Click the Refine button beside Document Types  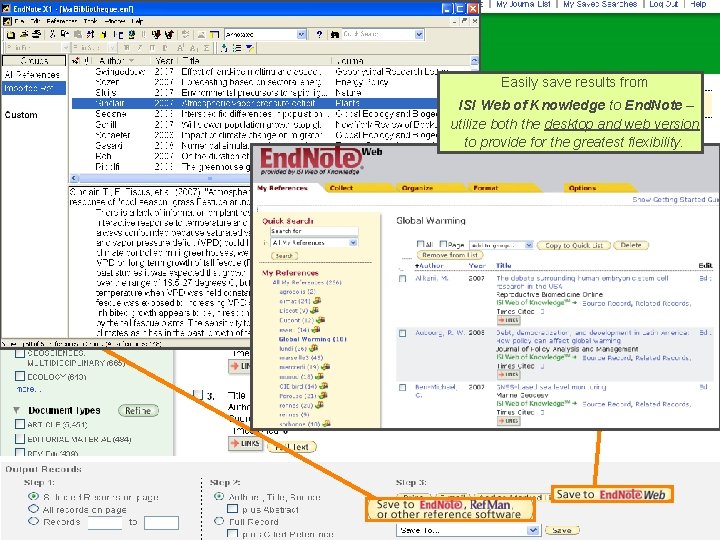click(138, 411)
